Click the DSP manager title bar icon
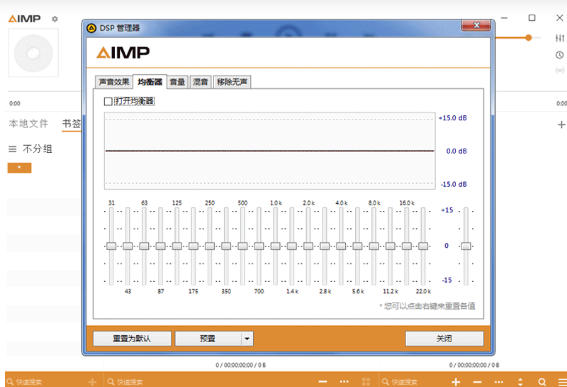Image resolution: width=567 pixels, height=387 pixels. [91, 28]
